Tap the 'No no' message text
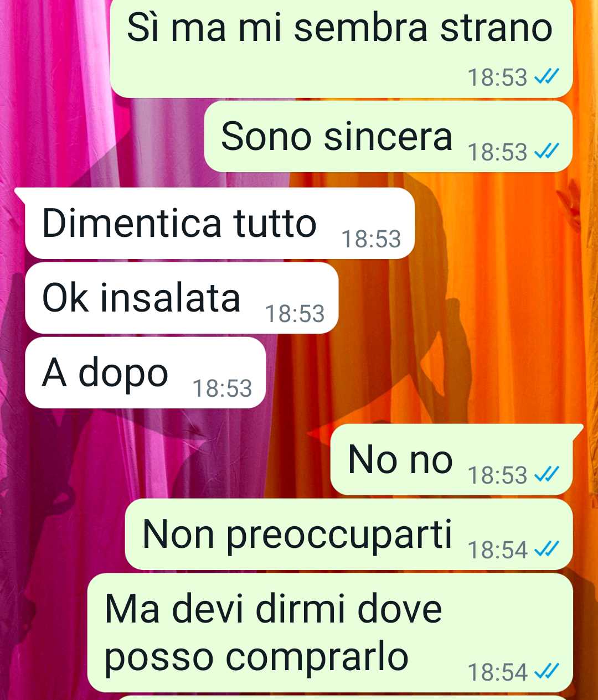 coord(400,459)
